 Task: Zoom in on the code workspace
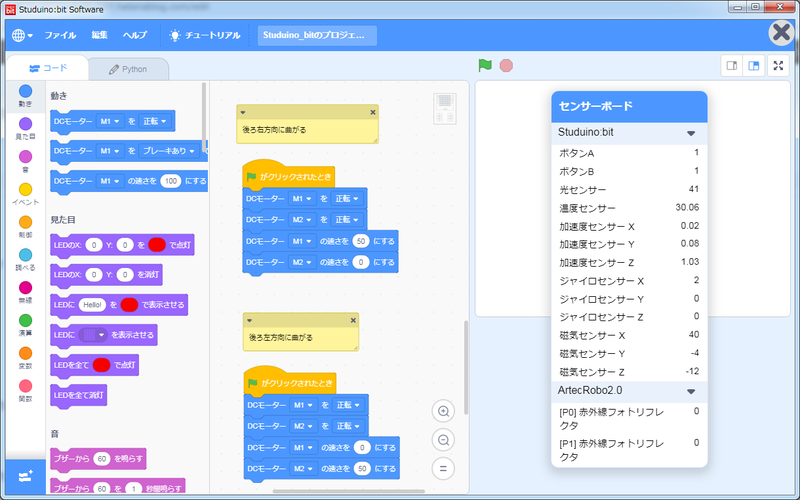pos(443,411)
